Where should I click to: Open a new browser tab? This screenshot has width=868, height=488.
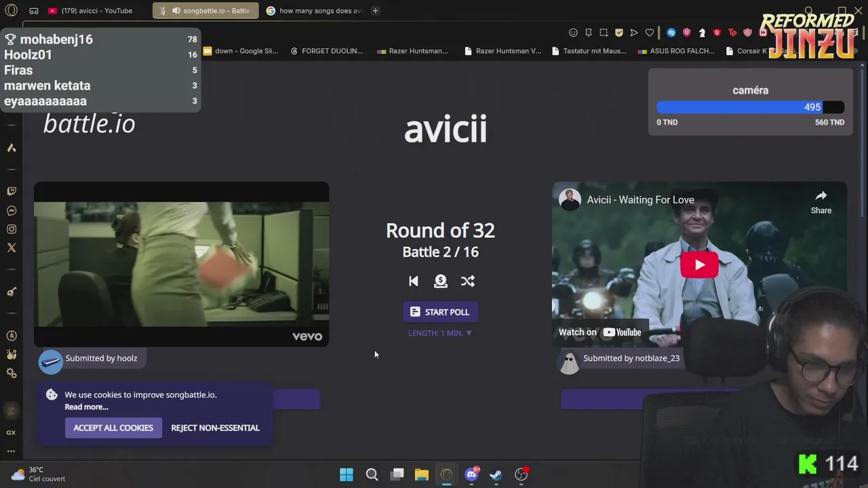pyautogui.click(x=375, y=11)
